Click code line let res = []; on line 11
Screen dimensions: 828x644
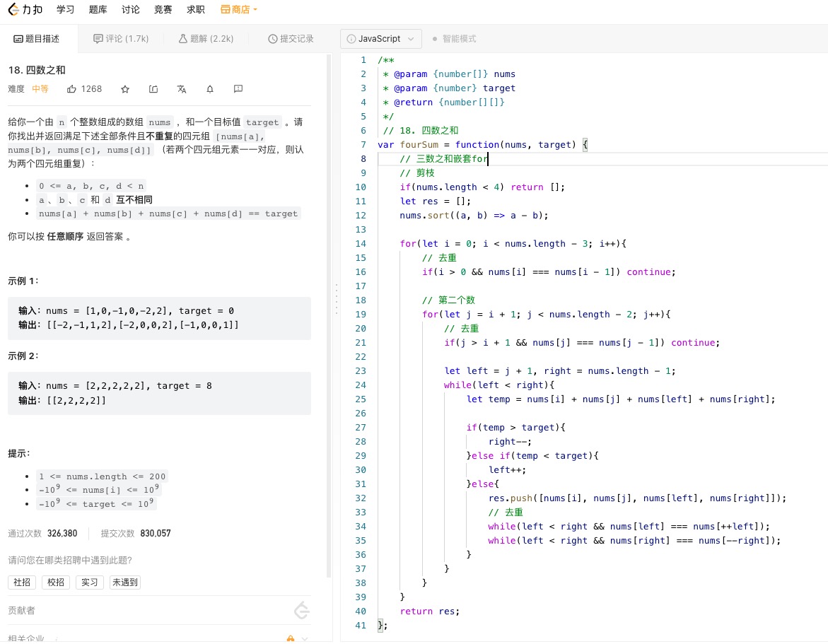coord(435,201)
